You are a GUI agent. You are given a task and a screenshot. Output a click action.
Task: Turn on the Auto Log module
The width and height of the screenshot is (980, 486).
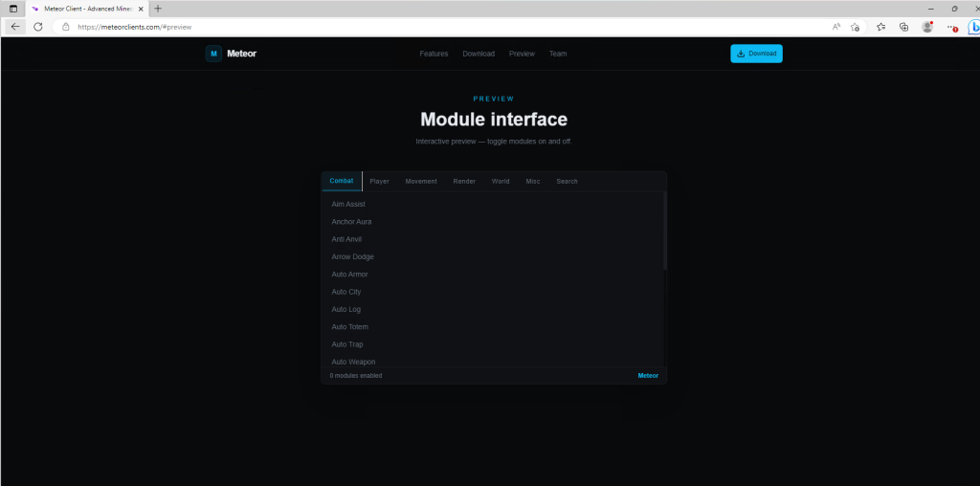493,309
